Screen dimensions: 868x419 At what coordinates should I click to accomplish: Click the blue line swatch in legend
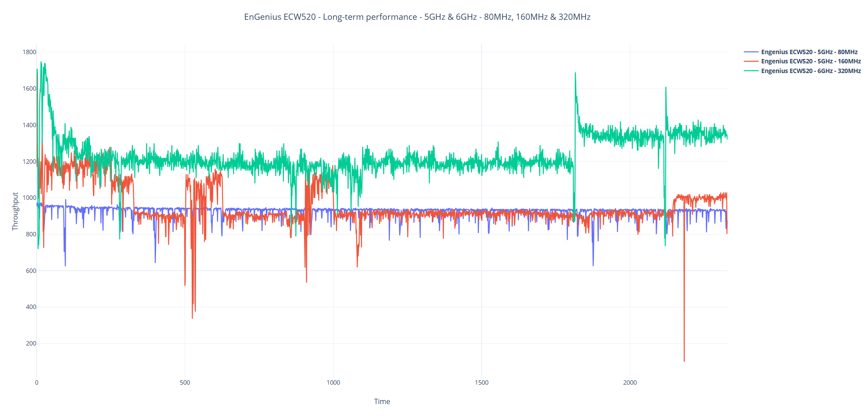[x=751, y=52]
